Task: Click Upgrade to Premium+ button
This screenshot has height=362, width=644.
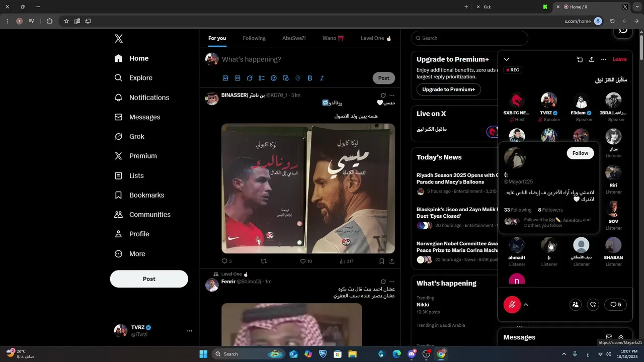Action: click(448, 89)
